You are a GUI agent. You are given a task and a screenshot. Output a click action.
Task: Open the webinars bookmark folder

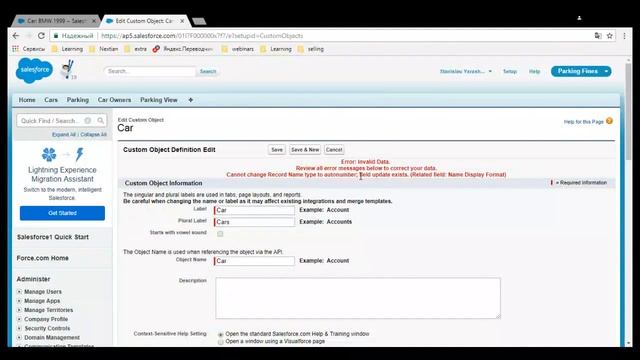pos(238,49)
